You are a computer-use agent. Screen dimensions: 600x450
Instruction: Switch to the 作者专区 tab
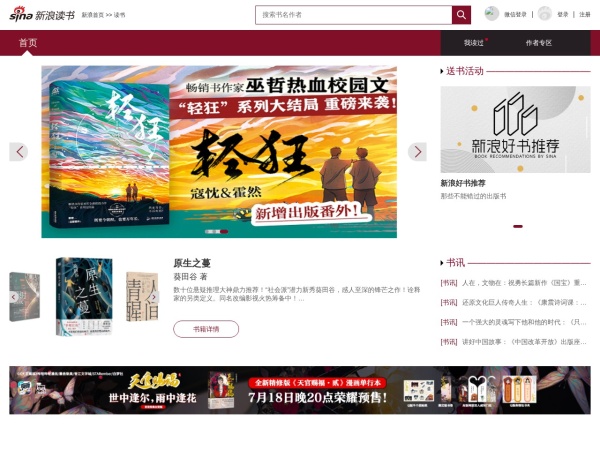[x=539, y=43]
